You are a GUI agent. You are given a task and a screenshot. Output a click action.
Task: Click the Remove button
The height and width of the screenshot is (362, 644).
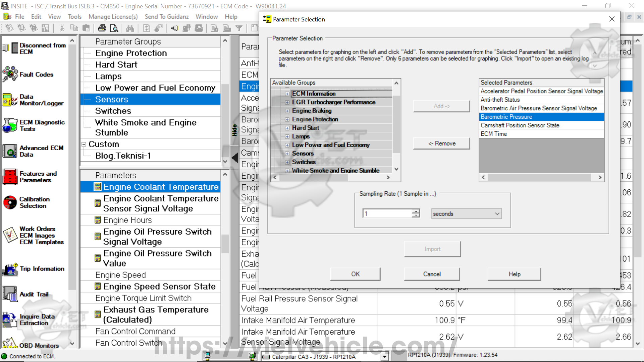point(441,143)
